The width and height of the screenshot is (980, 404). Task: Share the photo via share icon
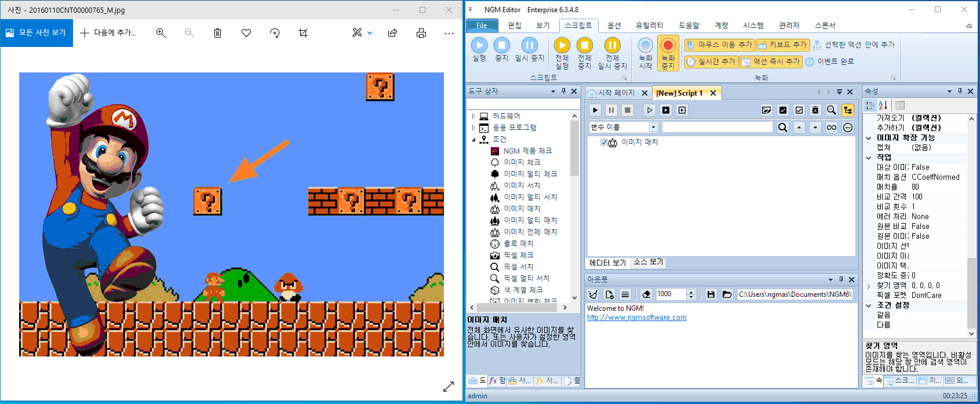tap(392, 33)
